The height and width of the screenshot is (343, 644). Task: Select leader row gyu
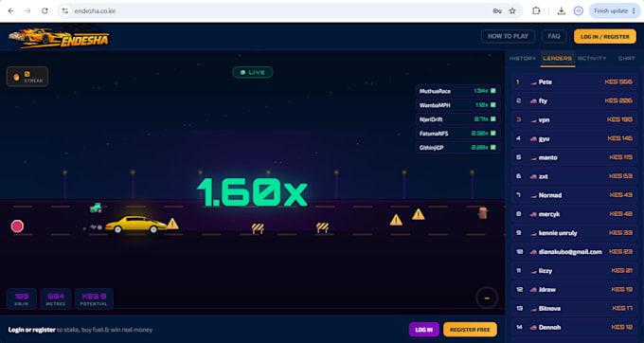click(574, 138)
